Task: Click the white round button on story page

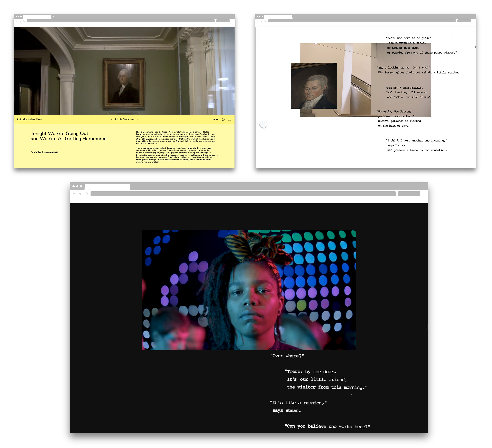Action: [x=263, y=125]
